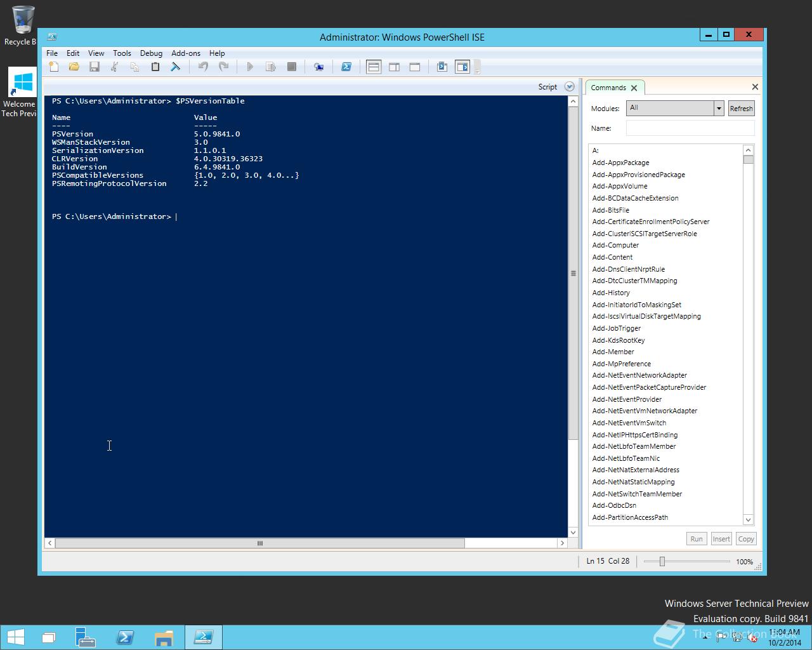Screen dimensions: 812x650
Task: Launch Windows PowerShell taskbar icon
Action: pyautogui.click(x=124, y=637)
